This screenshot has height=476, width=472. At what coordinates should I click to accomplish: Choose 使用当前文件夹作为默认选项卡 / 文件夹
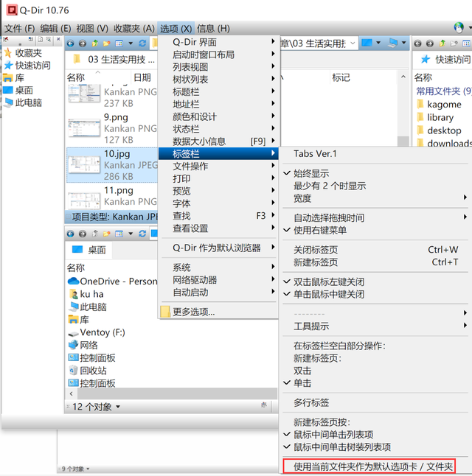pyautogui.click(x=369, y=466)
